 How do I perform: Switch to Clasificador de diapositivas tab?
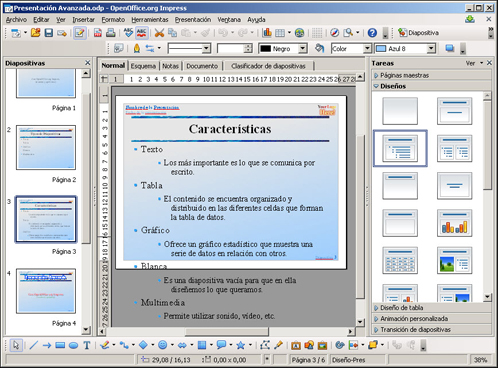tap(268, 66)
